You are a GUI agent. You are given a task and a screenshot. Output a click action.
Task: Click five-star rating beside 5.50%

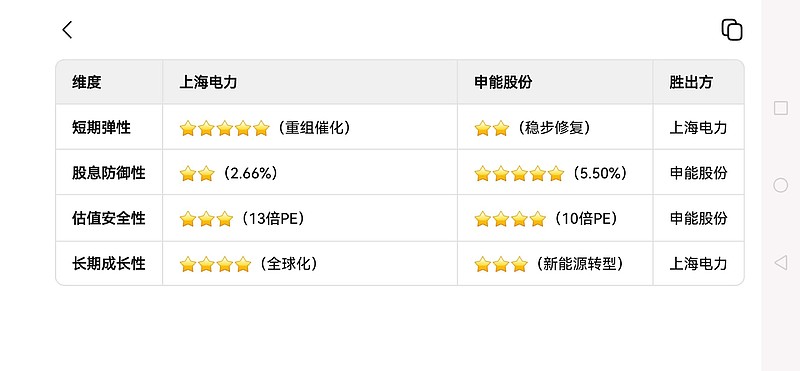coord(519,174)
